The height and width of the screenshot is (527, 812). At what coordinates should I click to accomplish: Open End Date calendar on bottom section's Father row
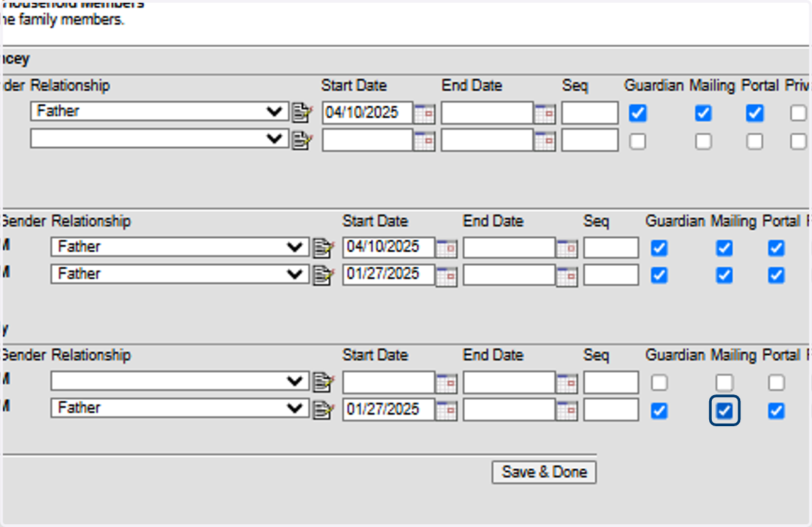pos(567,410)
